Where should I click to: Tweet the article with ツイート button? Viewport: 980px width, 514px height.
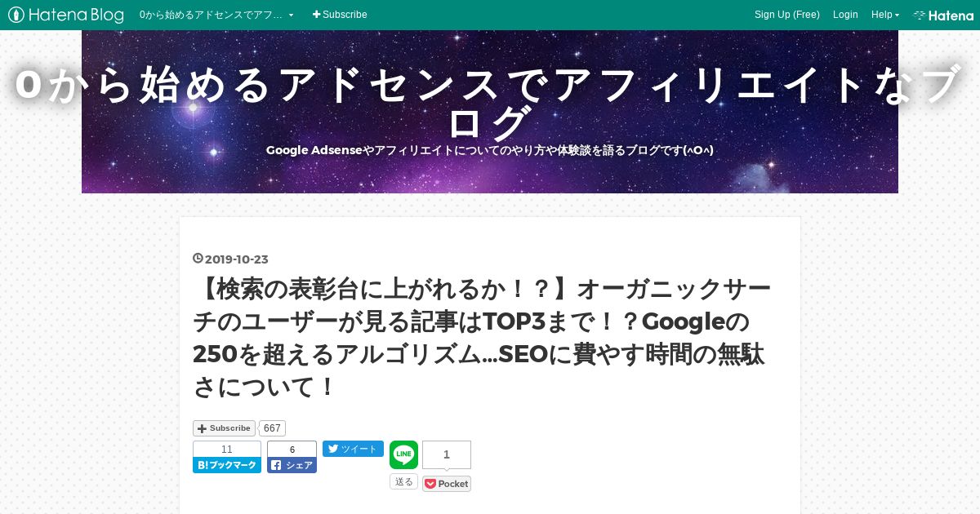click(x=353, y=449)
